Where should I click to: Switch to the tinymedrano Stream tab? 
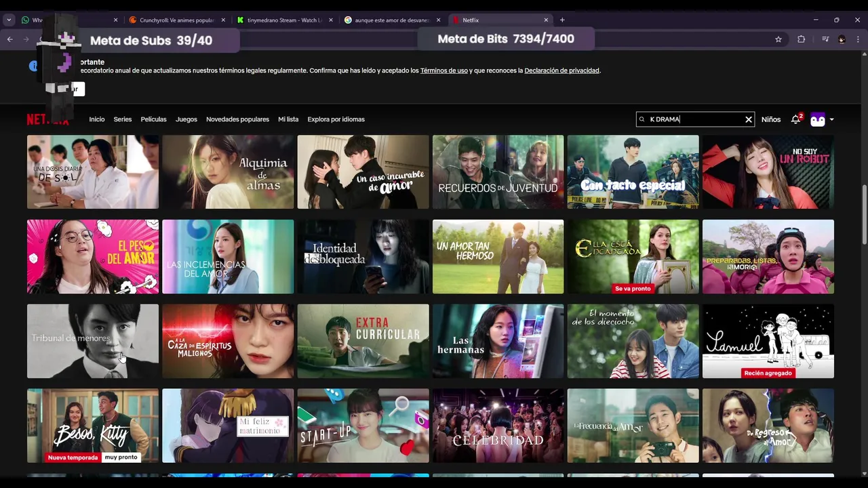click(285, 20)
